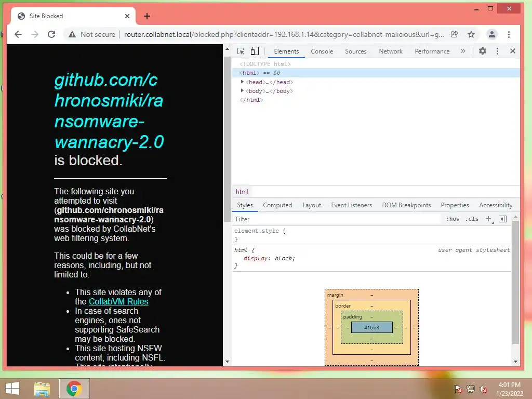Toggle the :hov element state panel
The image size is (532, 399).
453,219
